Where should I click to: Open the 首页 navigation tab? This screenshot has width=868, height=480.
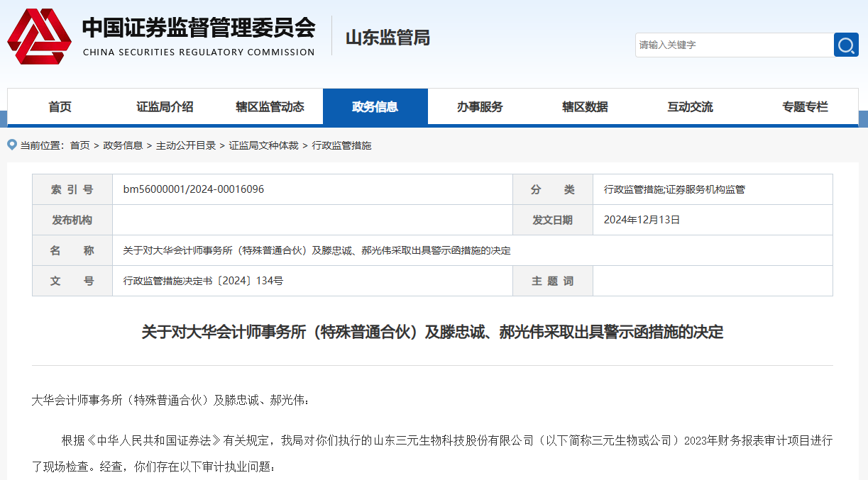[x=60, y=107]
